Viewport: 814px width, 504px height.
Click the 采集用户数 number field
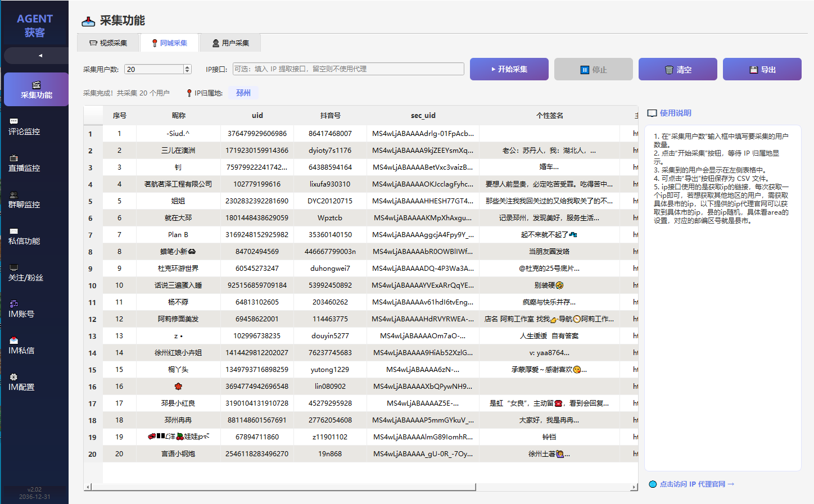154,69
